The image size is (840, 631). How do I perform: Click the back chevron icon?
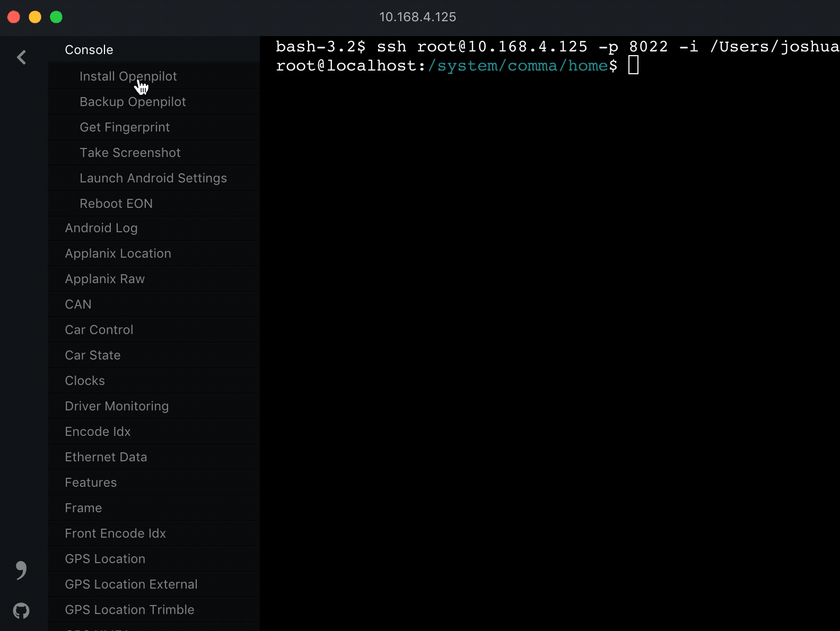21,57
